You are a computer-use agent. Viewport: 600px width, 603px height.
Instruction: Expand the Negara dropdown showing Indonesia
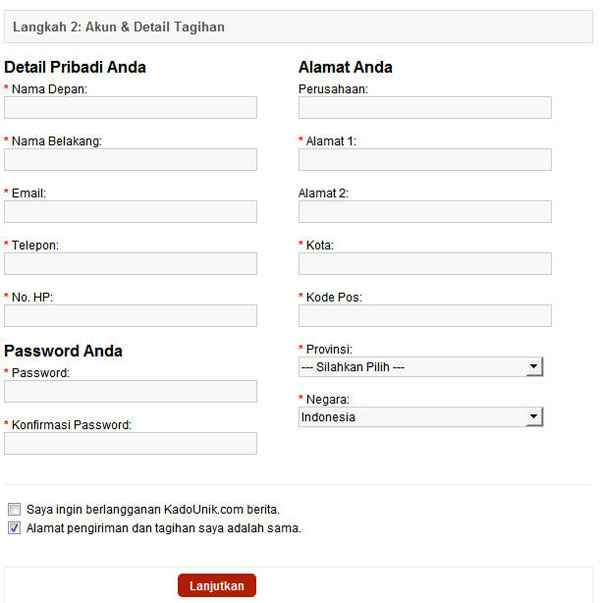click(412, 417)
